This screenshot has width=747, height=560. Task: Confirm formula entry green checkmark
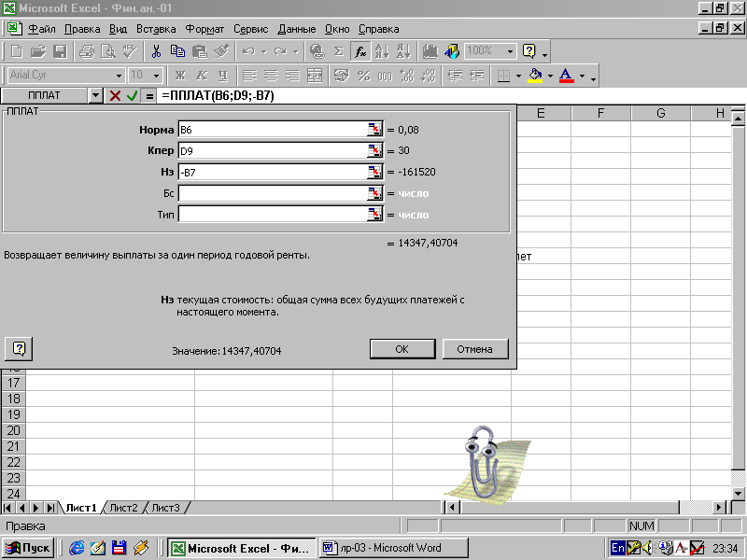tap(132, 96)
